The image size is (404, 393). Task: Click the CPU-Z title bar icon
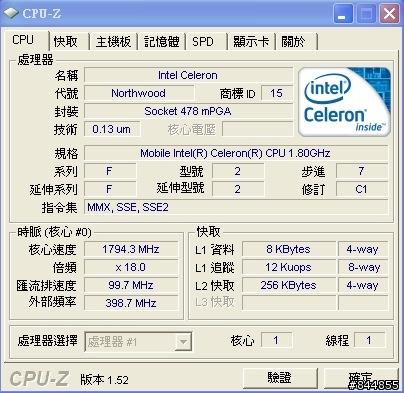click(x=11, y=13)
